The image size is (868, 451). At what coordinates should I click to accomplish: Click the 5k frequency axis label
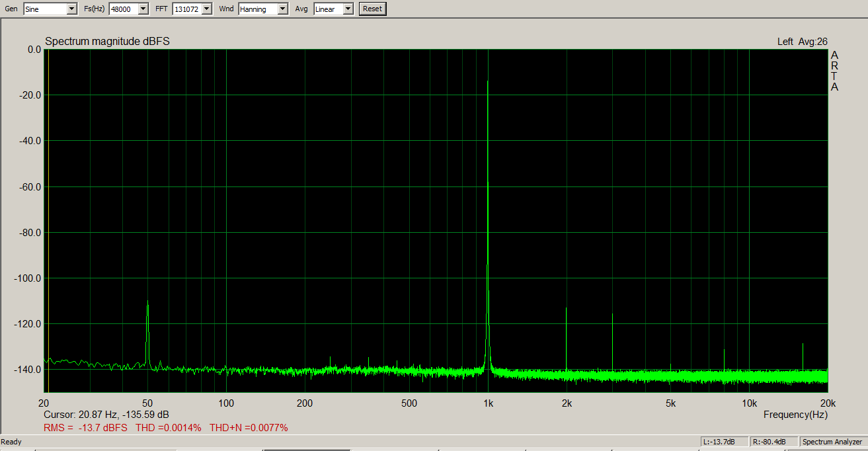click(x=670, y=403)
